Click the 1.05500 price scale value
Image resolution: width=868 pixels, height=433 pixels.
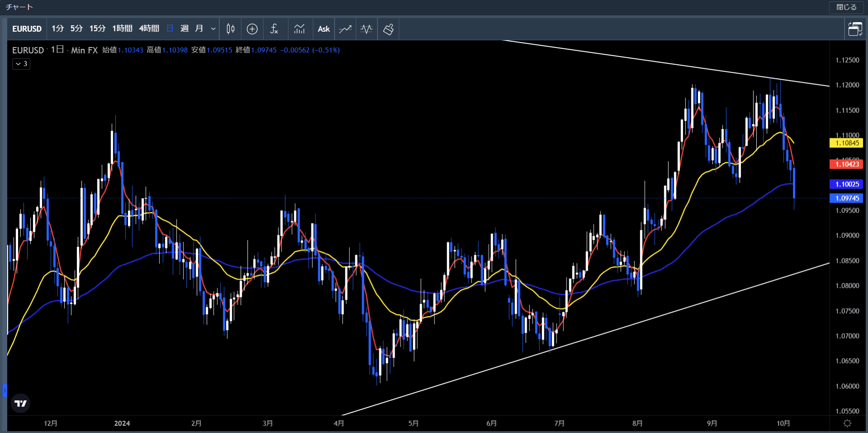point(847,411)
